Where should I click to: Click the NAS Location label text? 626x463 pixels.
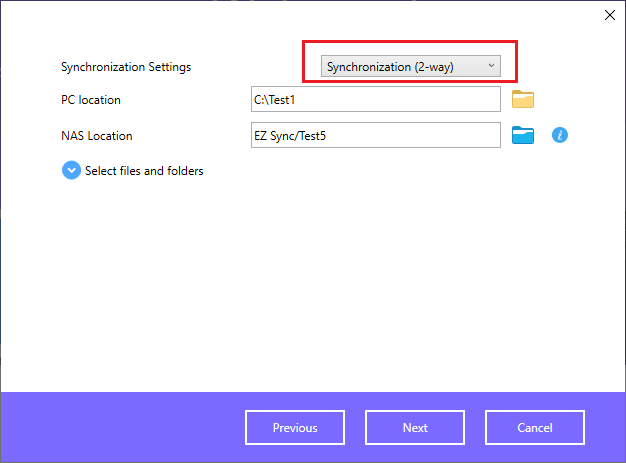point(97,136)
